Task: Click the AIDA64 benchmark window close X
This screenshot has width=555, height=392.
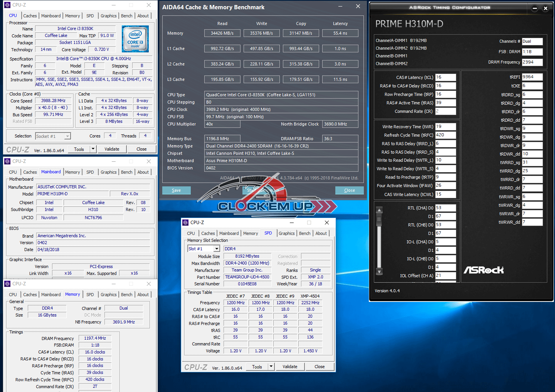Action: [358, 7]
